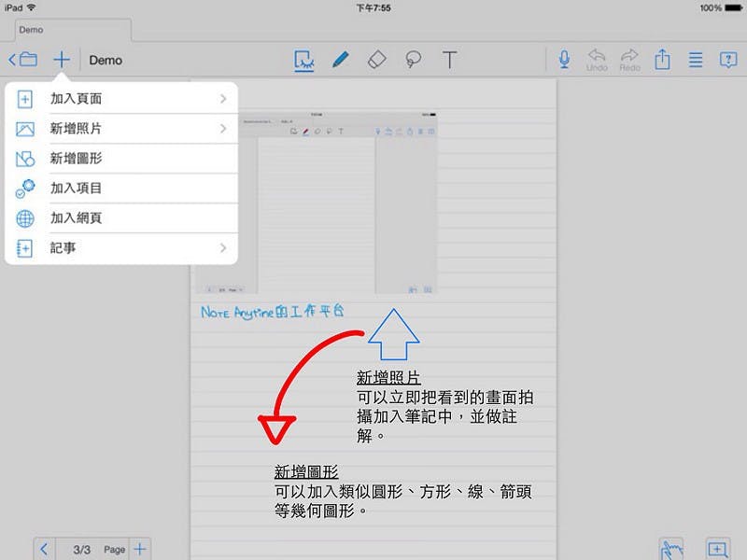This screenshot has width=747, height=560.
Task: Click the Undo button
Action: pyautogui.click(x=597, y=60)
